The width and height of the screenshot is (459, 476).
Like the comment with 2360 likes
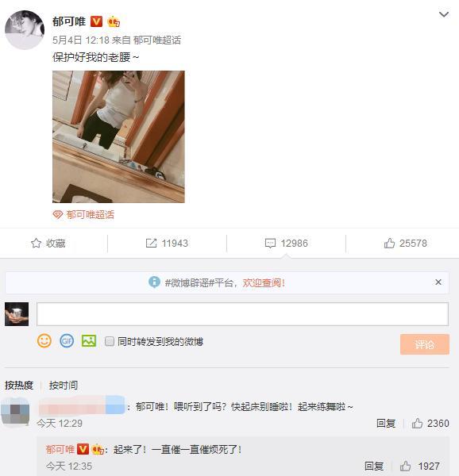coord(417,423)
